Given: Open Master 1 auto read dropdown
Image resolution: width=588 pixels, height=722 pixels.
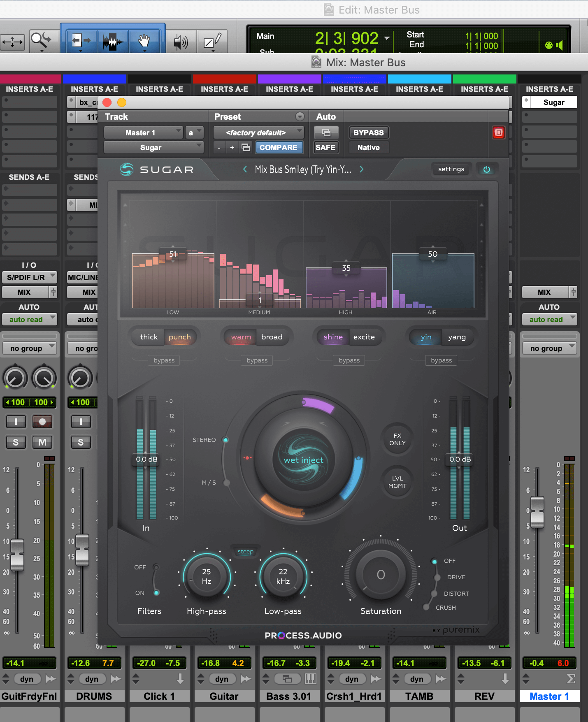Looking at the screenshot, I should 549,319.
